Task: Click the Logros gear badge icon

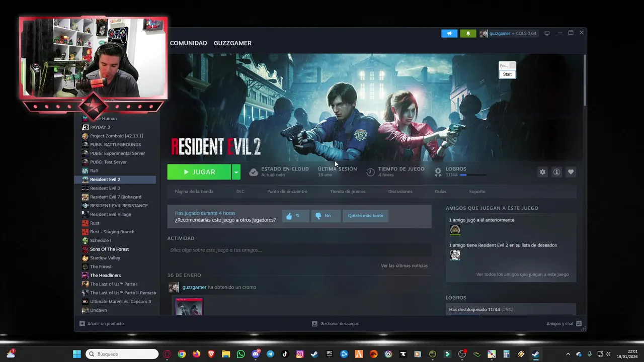Action: click(438, 172)
